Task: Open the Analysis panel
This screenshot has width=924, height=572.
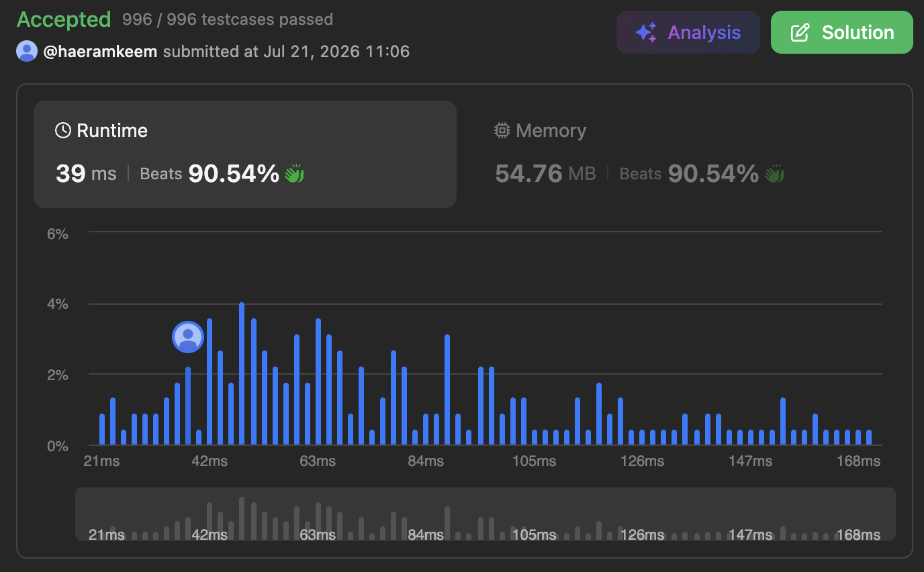Action: 688,32
